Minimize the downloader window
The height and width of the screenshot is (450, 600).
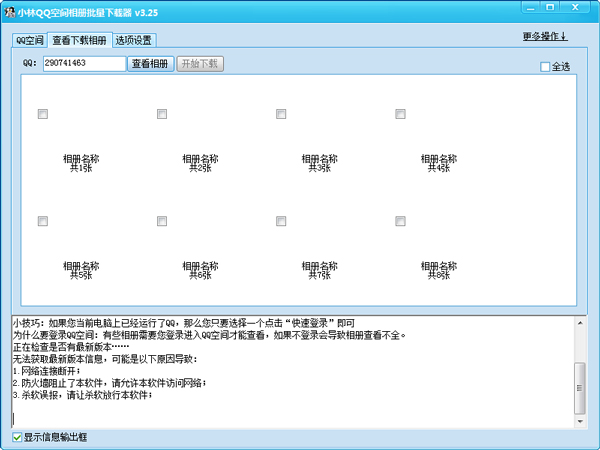pos(530,8)
